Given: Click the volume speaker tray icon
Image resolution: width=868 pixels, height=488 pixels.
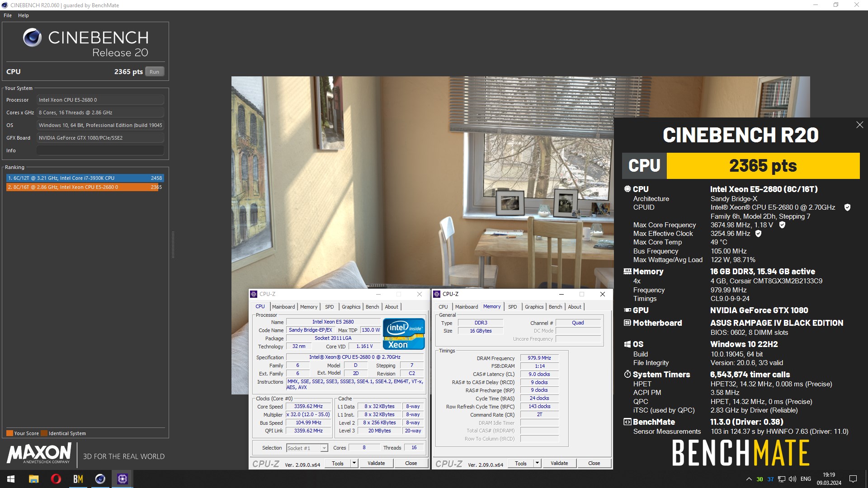Looking at the screenshot, I should point(793,479).
